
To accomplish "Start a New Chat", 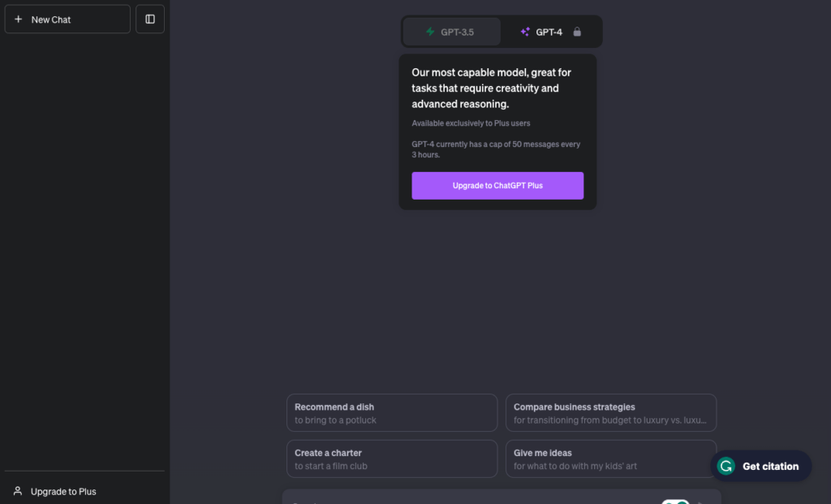I will point(67,19).
